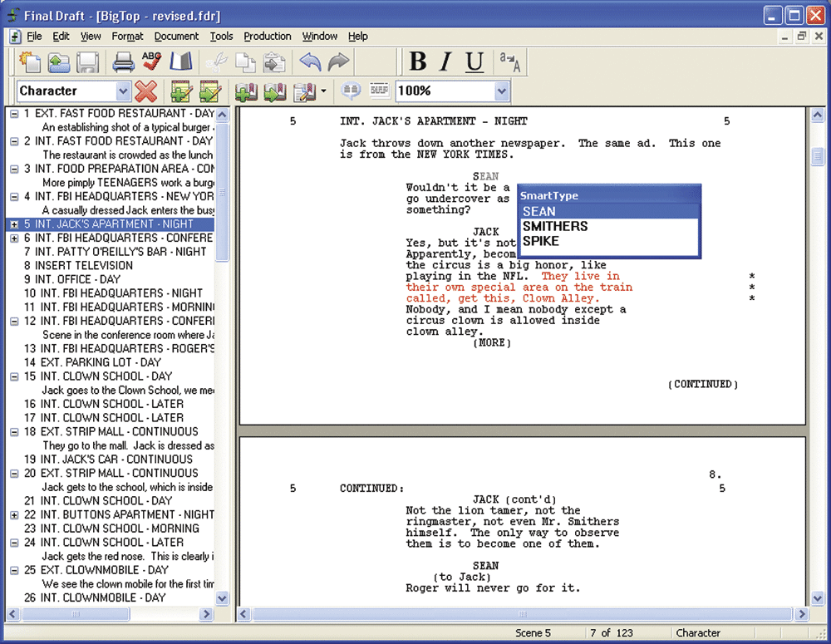Select SEAN in SmartType list
This screenshot has height=644, width=831.
(x=608, y=212)
